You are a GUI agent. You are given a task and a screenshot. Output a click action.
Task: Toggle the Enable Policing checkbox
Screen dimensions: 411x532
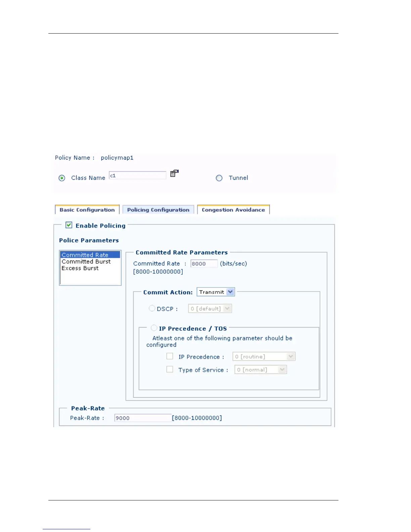click(x=69, y=225)
